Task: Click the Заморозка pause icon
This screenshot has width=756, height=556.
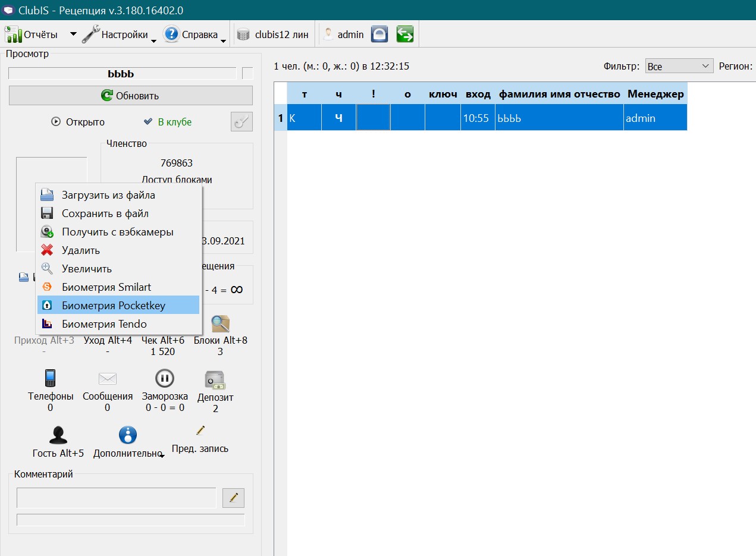Action: (165, 378)
